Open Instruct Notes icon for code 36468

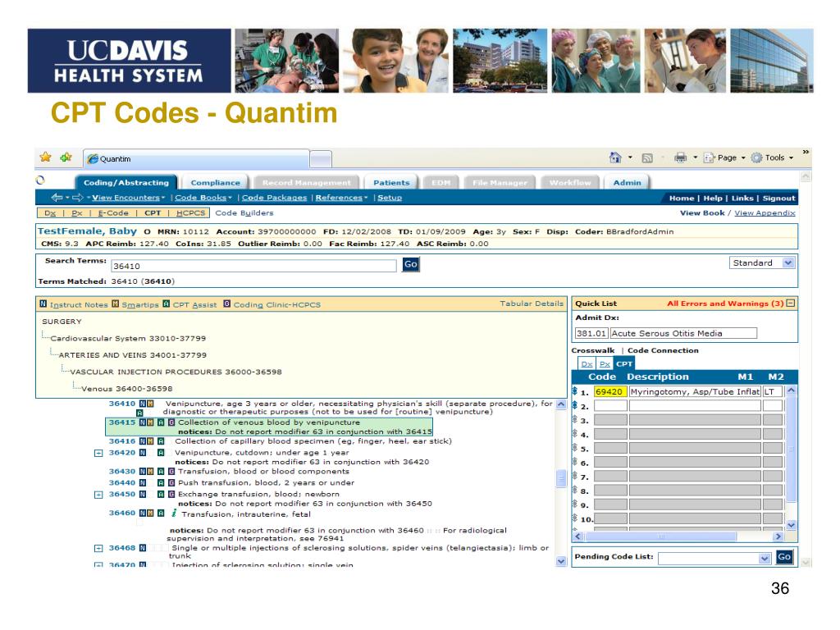click(x=143, y=548)
